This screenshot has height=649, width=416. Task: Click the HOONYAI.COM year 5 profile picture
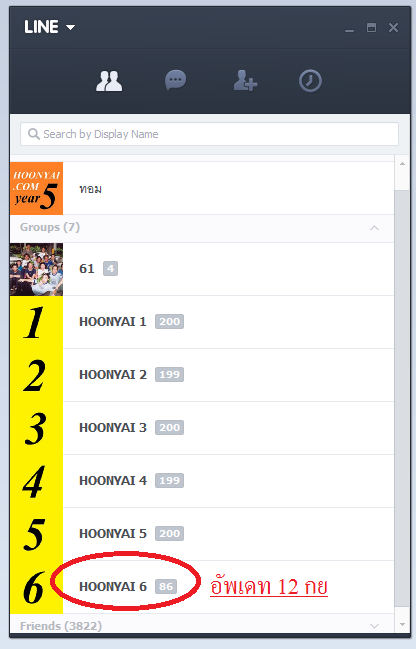point(36,188)
